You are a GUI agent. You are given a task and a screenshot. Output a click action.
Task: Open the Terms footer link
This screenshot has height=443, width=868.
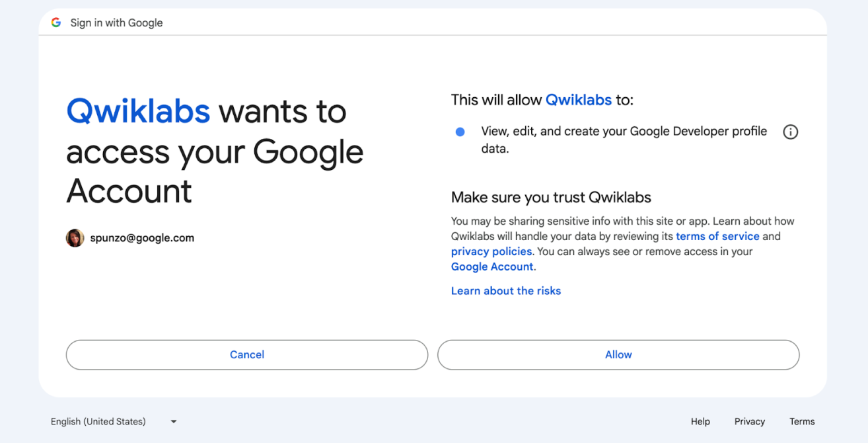(802, 421)
